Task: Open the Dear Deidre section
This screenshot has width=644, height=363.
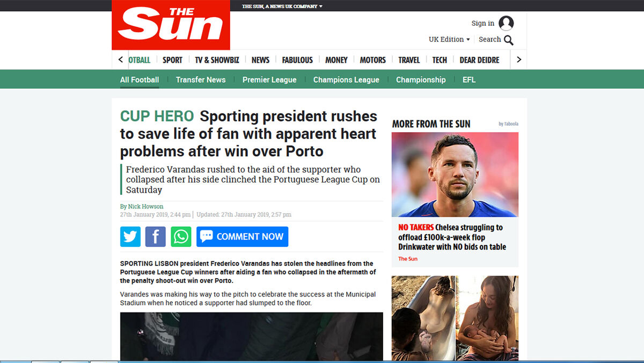Action: pos(479,60)
